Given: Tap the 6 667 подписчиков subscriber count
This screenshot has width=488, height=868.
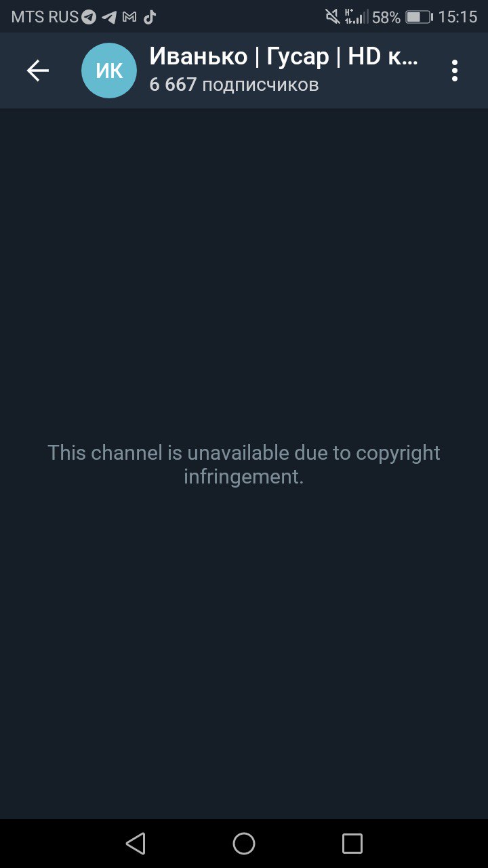Looking at the screenshot, I should 234,85.
